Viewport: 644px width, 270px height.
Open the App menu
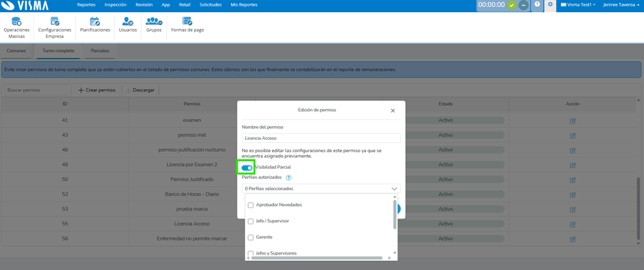(166, 5)
